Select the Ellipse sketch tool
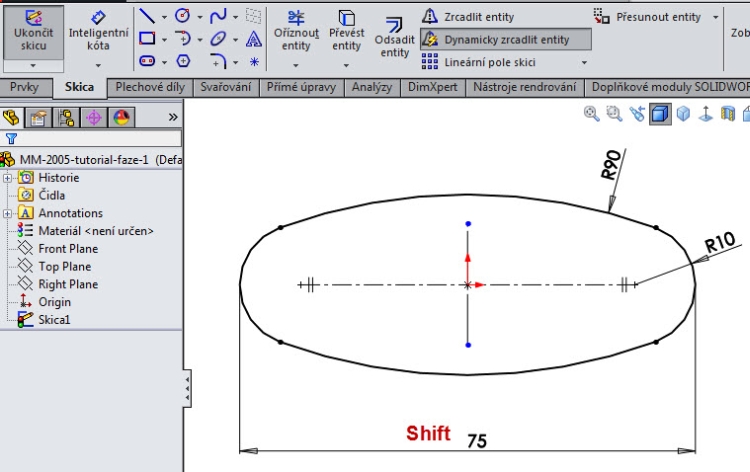The image size is (750, 472). 218,38
